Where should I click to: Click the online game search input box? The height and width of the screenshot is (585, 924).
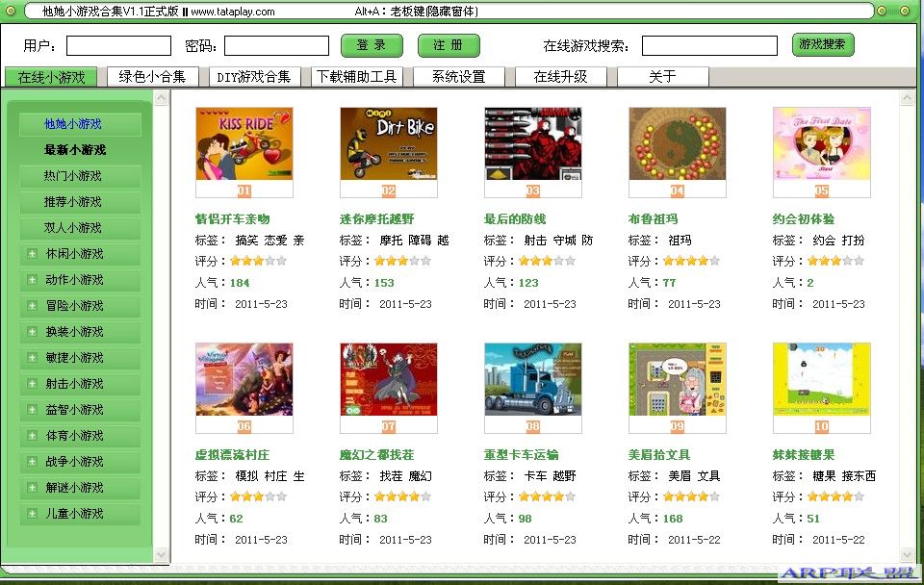(x=709, y=45)
